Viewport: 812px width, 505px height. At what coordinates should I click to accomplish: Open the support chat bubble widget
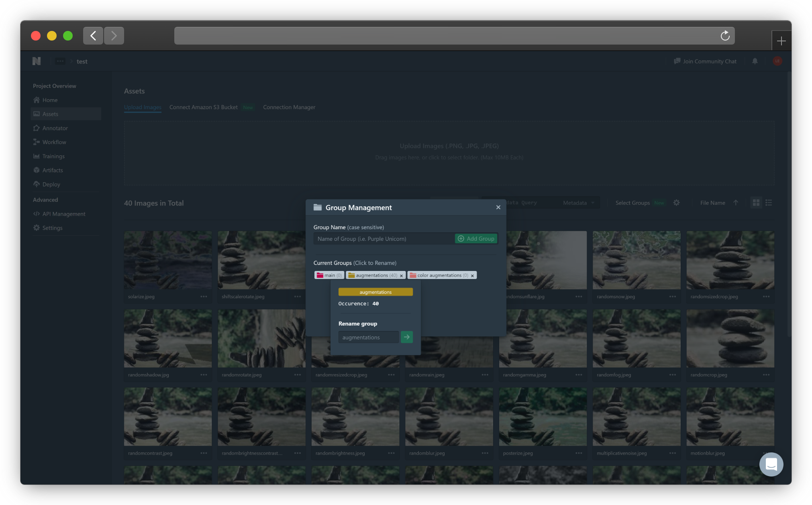(771, 464)
